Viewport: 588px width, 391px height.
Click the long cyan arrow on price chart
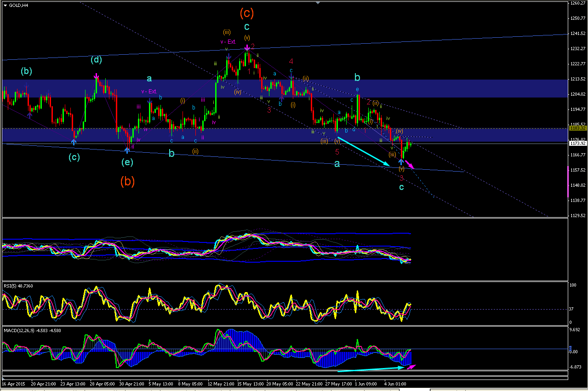point(364,151)
